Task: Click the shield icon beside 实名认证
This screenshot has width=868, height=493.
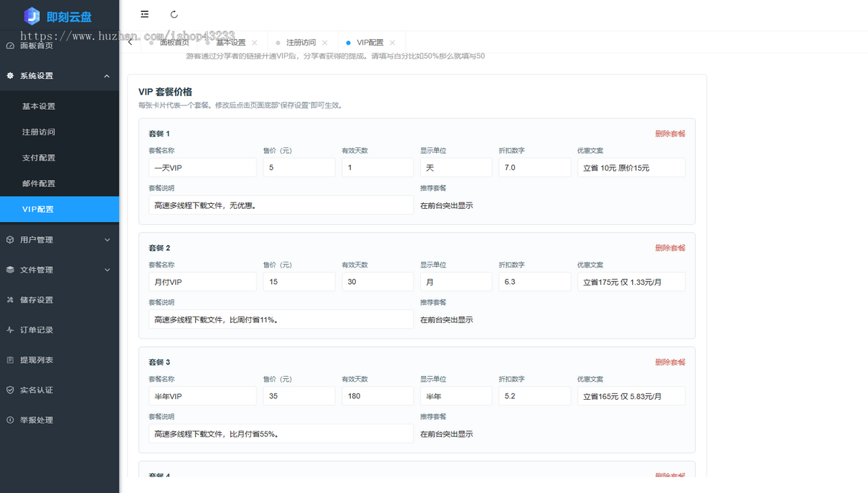Action: (10, 390)
